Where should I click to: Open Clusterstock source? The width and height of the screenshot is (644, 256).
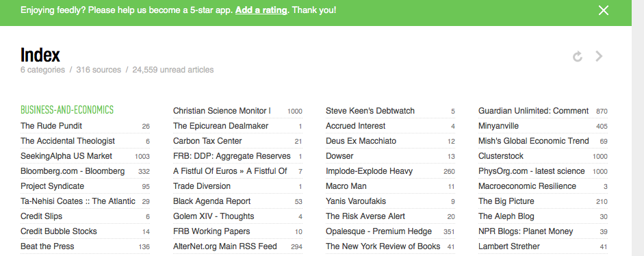pyautogui.click(x=543, y=156)
